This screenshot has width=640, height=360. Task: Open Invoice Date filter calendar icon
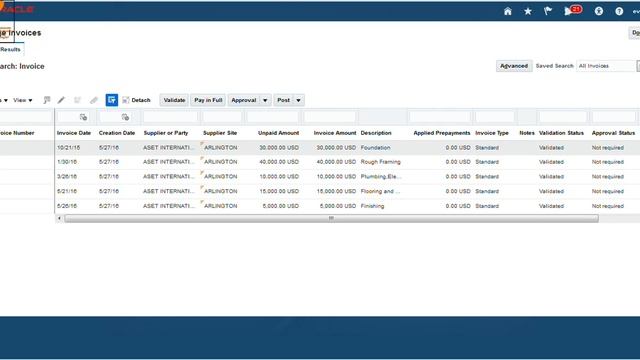pos(83,117)
